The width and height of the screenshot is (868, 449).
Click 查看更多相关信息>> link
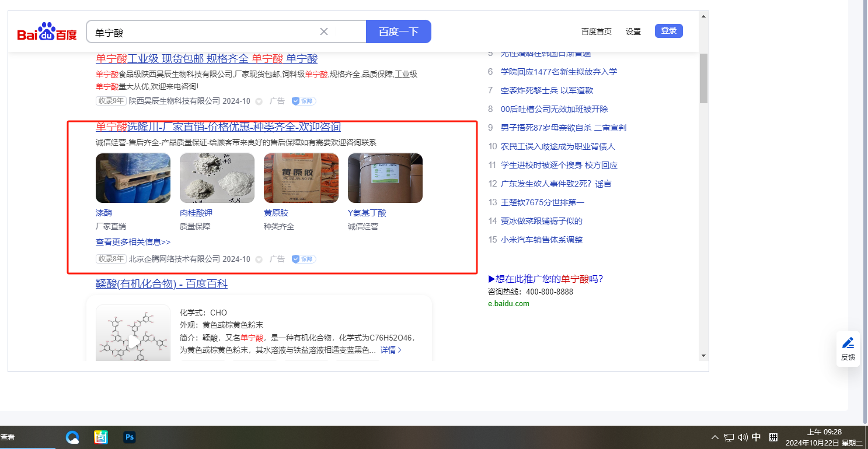pyautogui.click(x=133, y=242)
